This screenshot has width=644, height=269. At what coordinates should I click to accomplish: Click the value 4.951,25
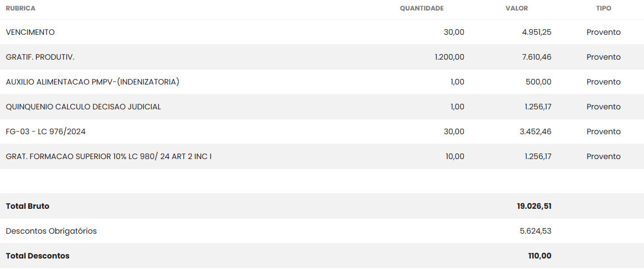pyautogui.click(x=536, y=32)
